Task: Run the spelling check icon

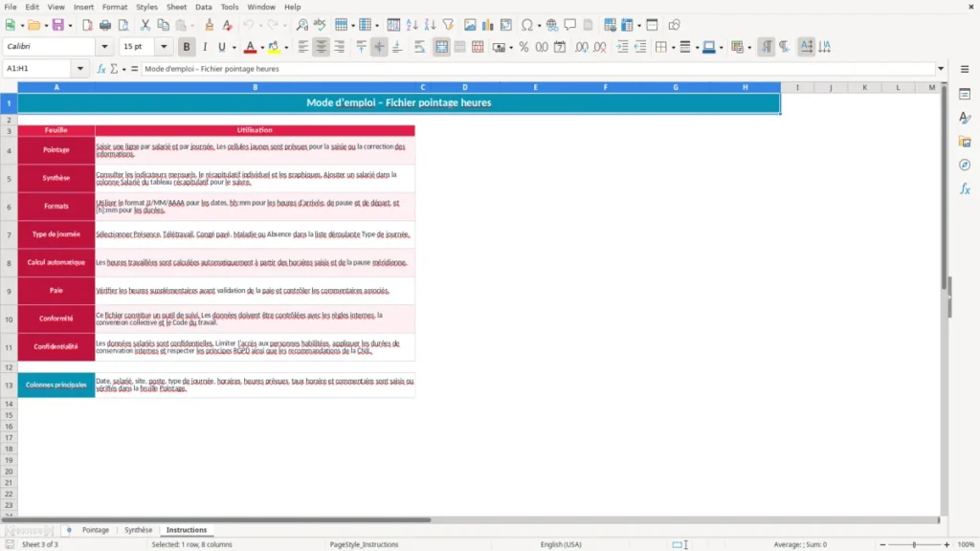Action: pos(320,25)
